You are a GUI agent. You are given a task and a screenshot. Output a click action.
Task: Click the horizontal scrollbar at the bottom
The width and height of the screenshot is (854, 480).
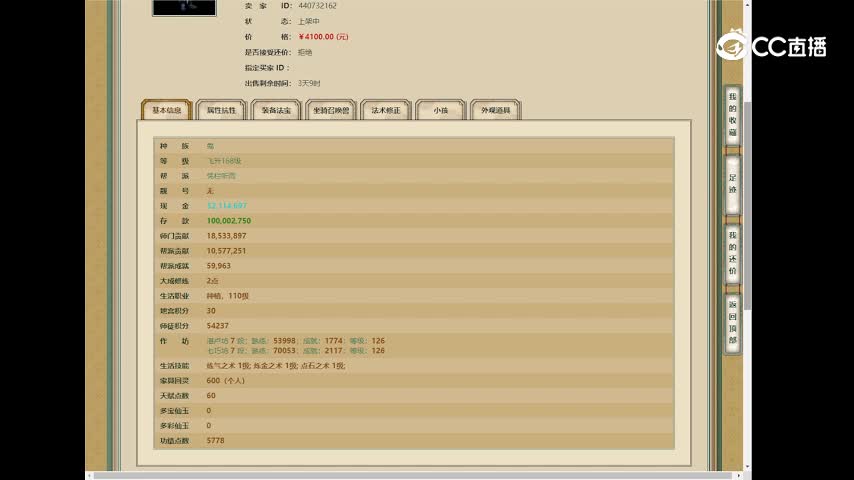tap(400, 475)
